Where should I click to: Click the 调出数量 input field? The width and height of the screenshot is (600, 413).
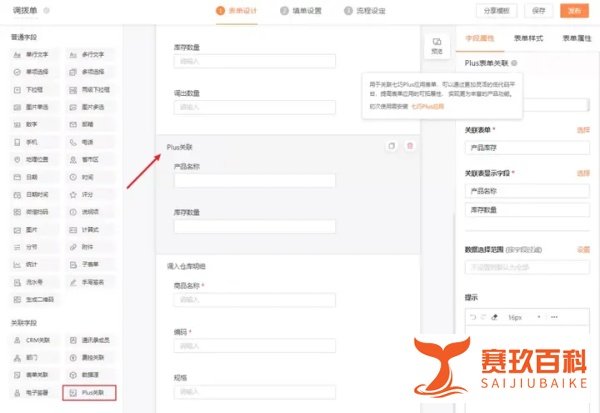pyautogui.click(x=255, y=107)
